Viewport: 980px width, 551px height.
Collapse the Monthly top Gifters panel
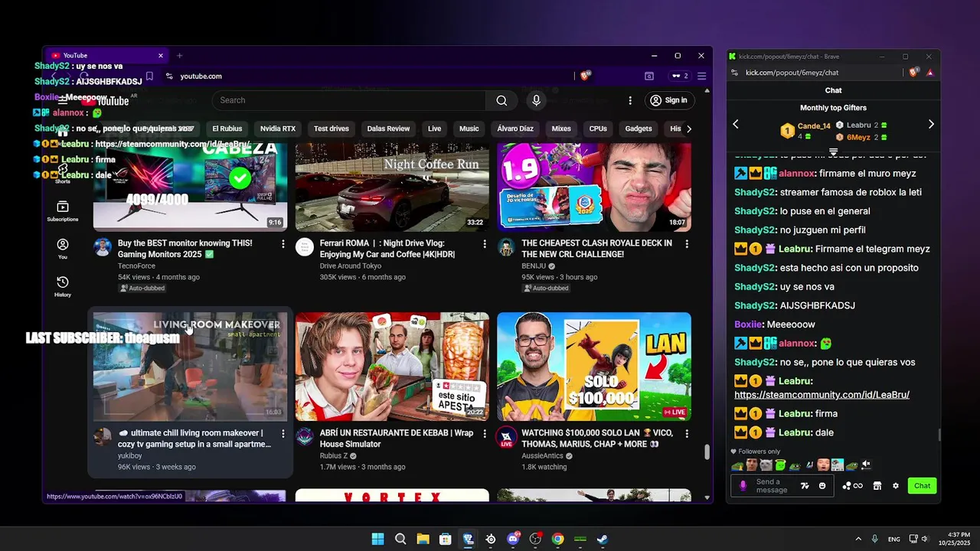pyautogui.click(x=833, y=152)
